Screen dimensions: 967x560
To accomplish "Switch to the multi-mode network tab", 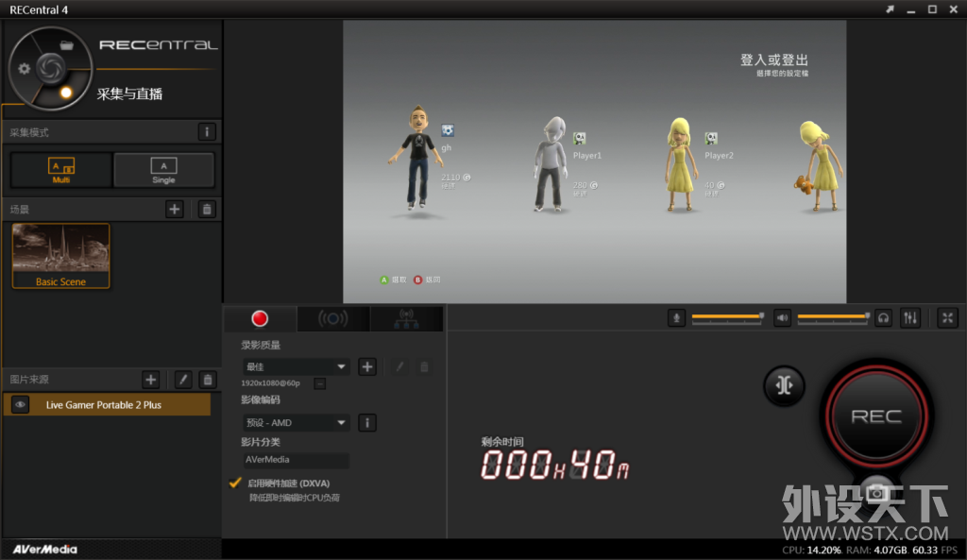I will click(406, 318).
